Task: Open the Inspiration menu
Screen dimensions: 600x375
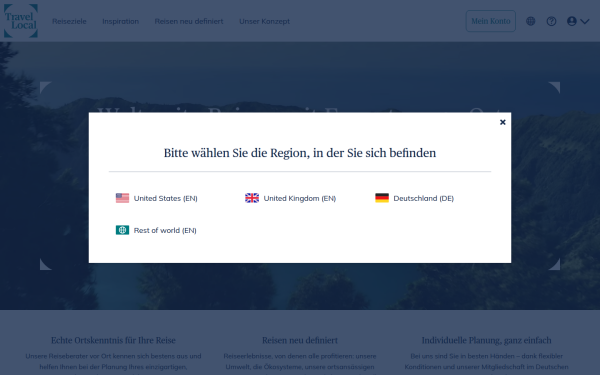Action: click(x=121, y=21)
